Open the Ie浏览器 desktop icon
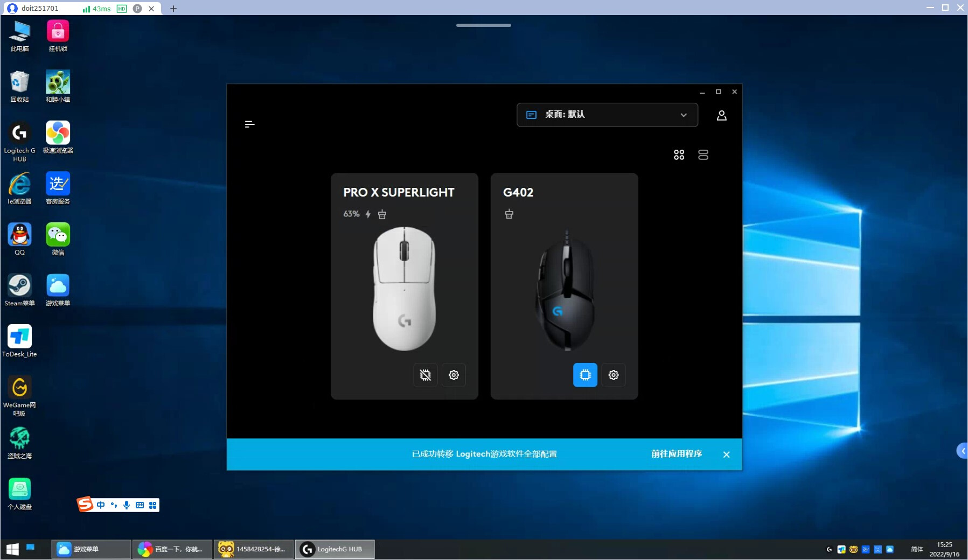The height and width of the screenshot is (560, 968). coord(19,188)
